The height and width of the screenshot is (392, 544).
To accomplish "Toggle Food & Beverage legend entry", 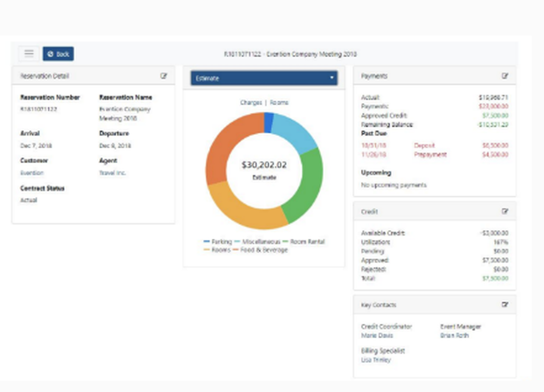I will tap(260, 250).
